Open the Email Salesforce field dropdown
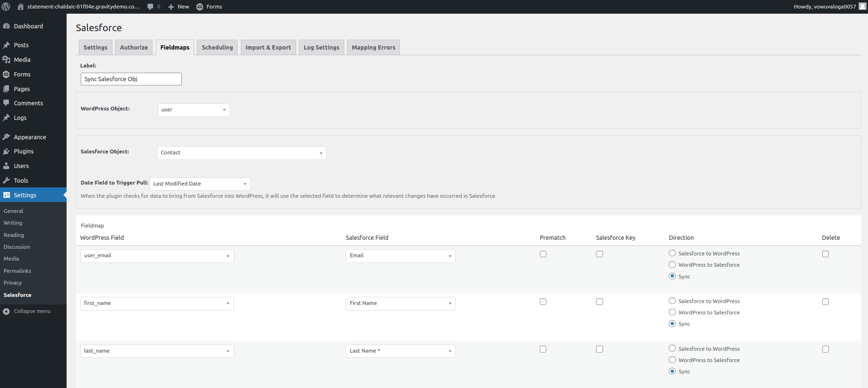Screen dimensions: 868x388 click(x=400, y=256)
